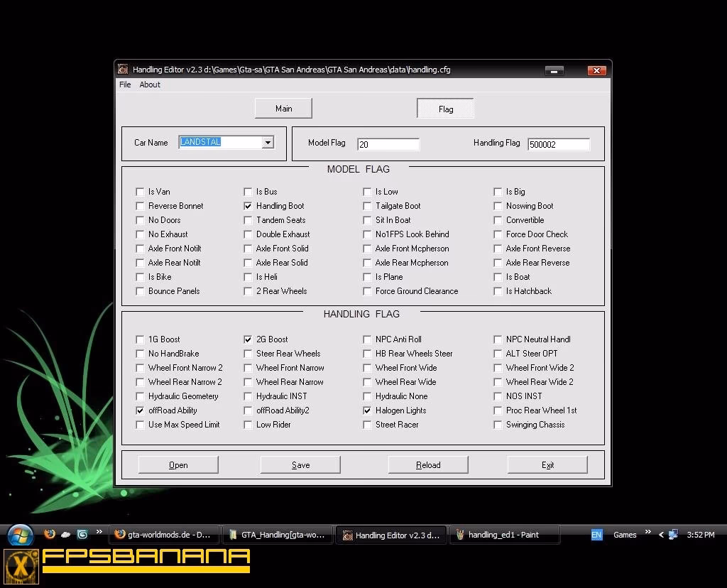This screenshot has width=727, height=588.
Task: Click the Handling Flag input field
Action: point(558,144)
